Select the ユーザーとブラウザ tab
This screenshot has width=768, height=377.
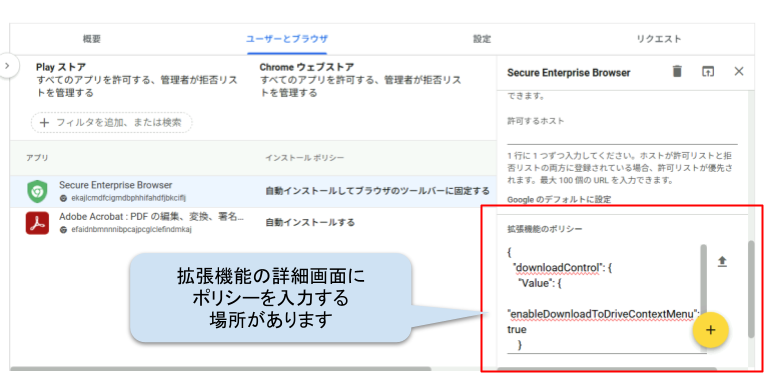point(287,39)
